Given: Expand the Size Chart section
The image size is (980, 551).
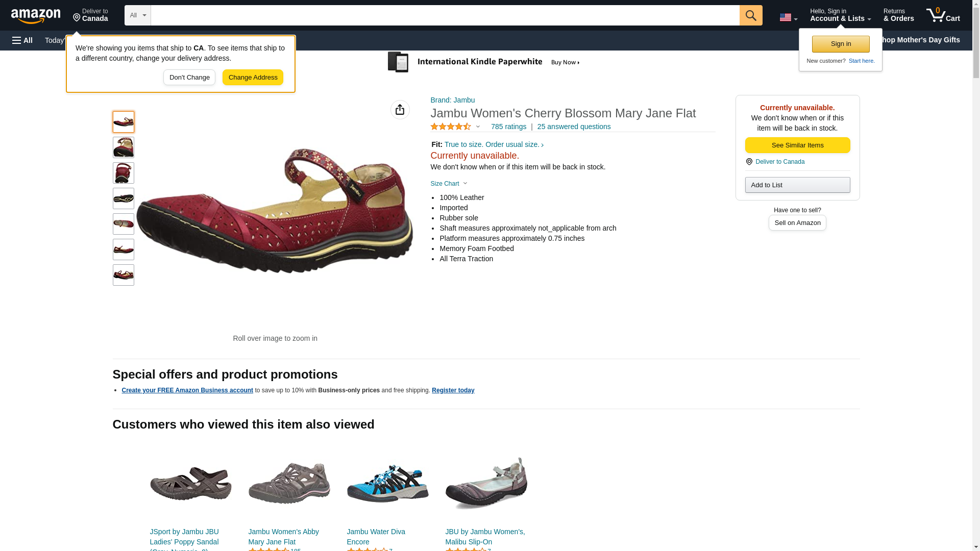Looking at the screenshot, I should click(449, 184).
